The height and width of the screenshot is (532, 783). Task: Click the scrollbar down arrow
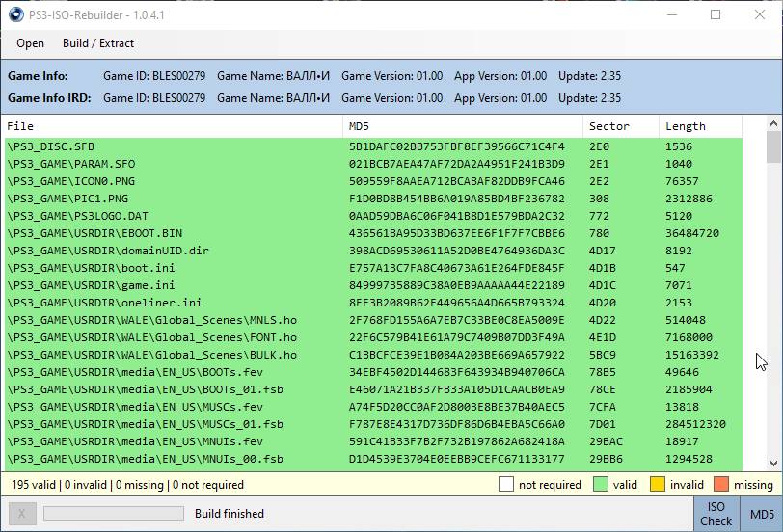(x=773, y=464)
